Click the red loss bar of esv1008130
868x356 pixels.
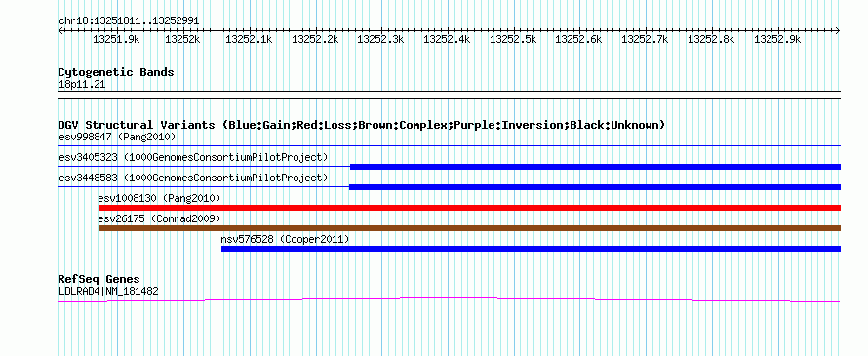469,208
